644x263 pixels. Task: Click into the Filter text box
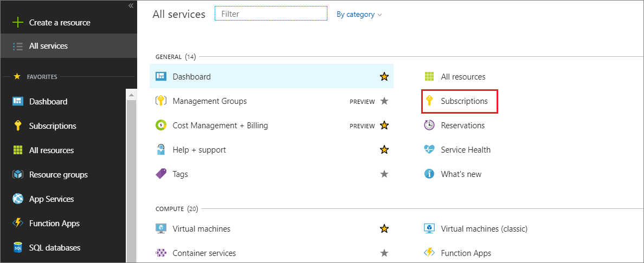(271, 14)
